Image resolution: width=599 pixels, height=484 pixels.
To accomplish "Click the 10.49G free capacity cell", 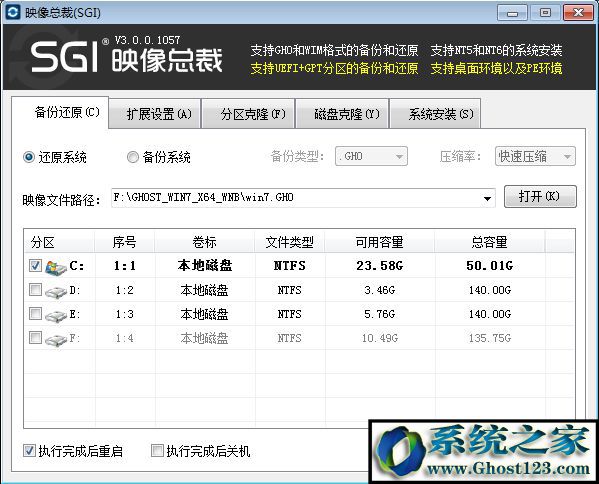I will tap(380, 338).
